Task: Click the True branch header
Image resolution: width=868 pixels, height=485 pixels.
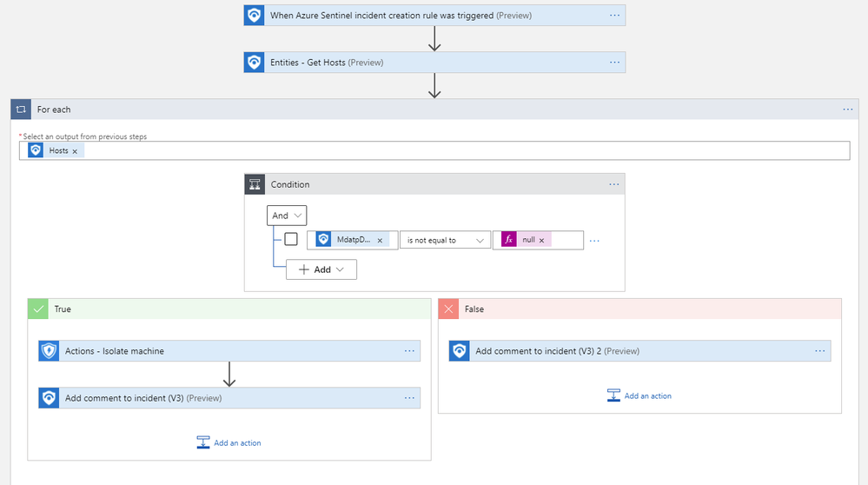Action: tap(229, 309)
